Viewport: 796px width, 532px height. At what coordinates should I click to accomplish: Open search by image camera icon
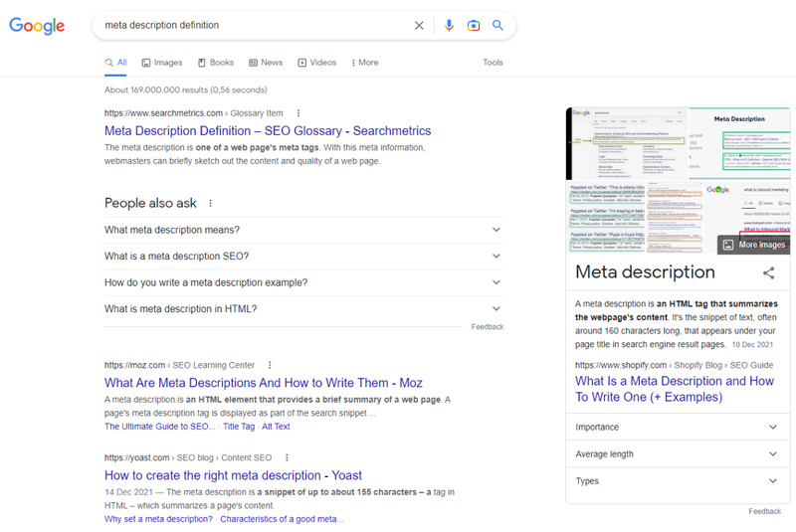474,26
